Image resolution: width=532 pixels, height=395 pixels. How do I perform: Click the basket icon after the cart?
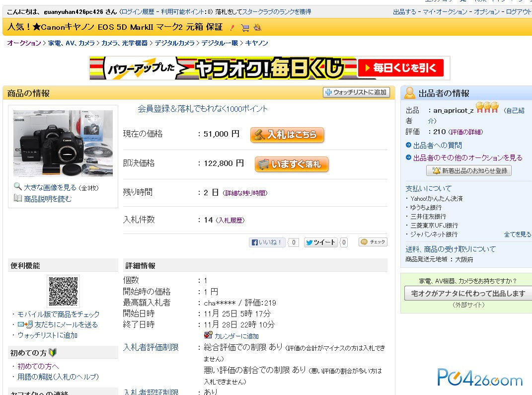[257, 27]
